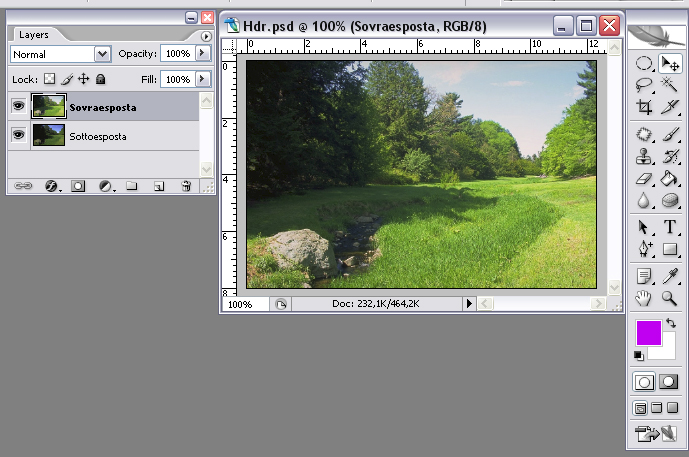
Task: Activate the Hand tool
Action: pos(645,297)
